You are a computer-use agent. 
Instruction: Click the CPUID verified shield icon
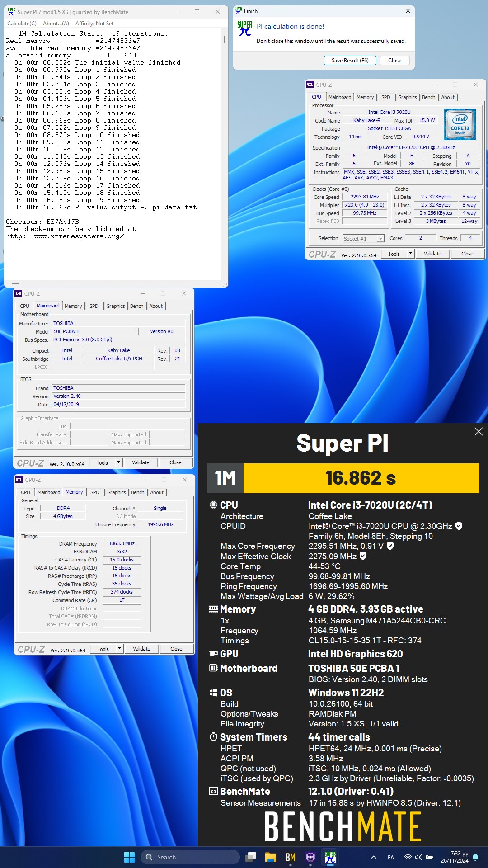(x=459, y=526)
